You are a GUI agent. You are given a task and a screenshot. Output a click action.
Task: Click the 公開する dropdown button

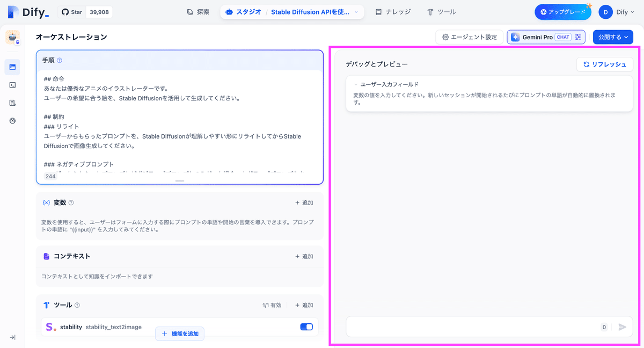612,37
